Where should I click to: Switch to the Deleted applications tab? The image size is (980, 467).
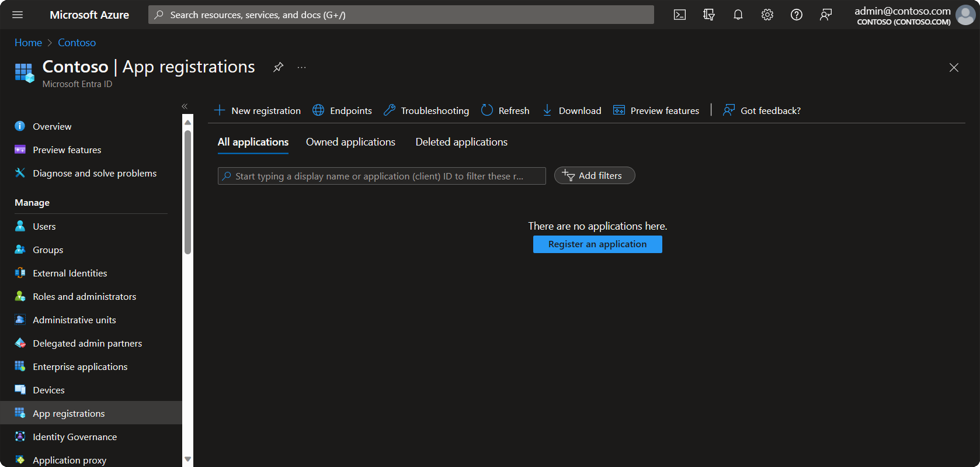[461, 142]
